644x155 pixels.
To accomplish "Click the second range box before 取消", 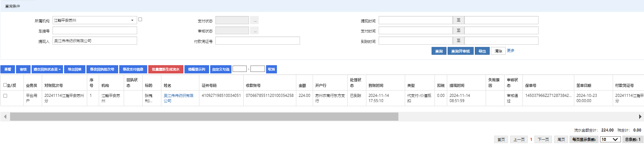I will (258, 69).
